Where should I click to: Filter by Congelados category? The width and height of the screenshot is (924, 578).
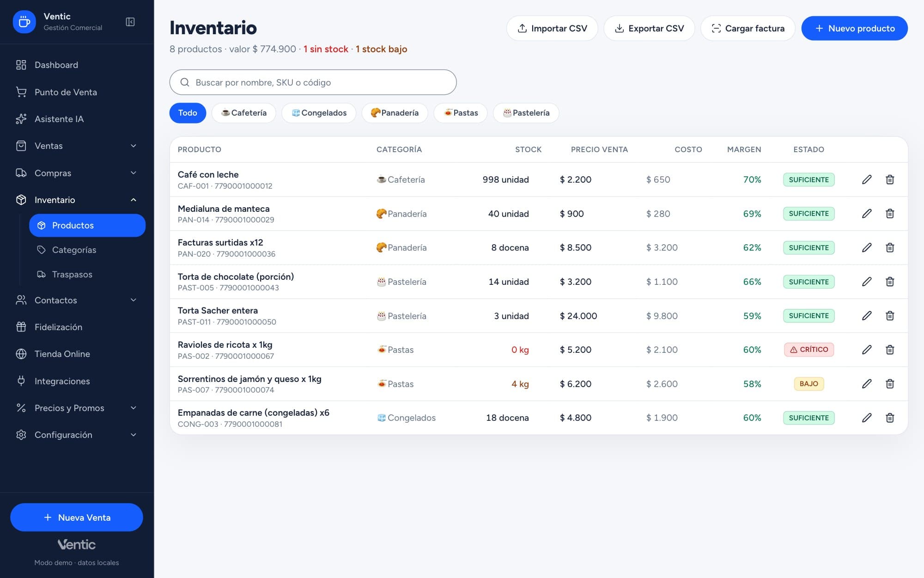point(319,113)
